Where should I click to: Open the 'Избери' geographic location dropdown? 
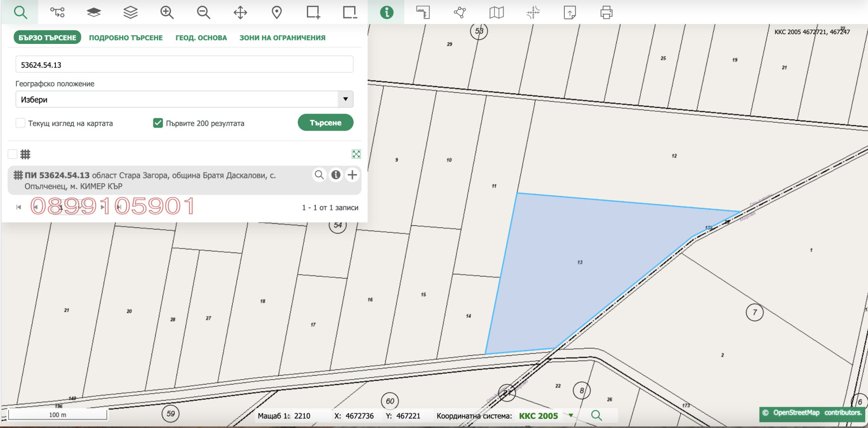pos(184,99)
